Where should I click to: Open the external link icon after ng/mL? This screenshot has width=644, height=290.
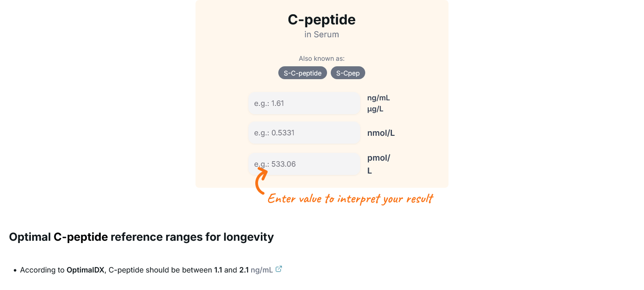[279, 269]
